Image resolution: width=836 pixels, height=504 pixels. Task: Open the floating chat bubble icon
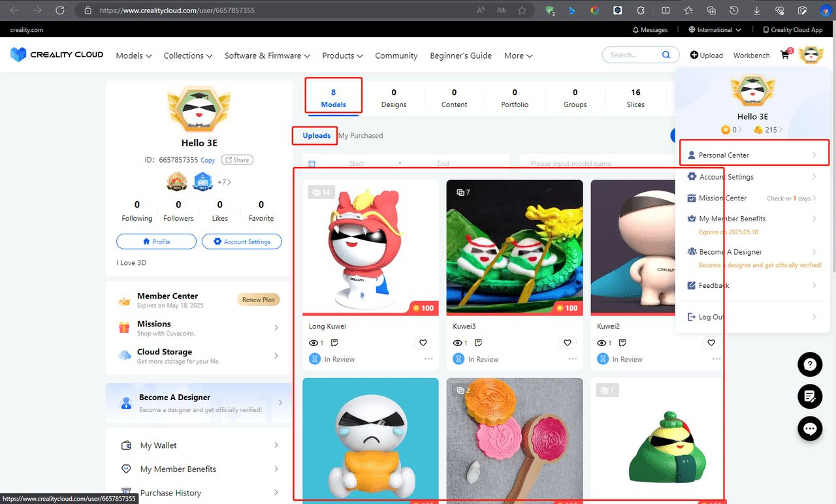point(810,429)
